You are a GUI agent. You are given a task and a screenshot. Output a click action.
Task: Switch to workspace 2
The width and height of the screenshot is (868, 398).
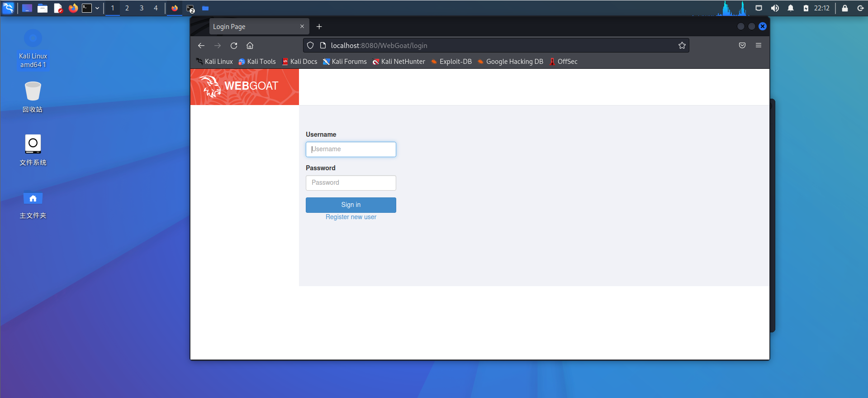pyautogui.click(x=127, y=8)
